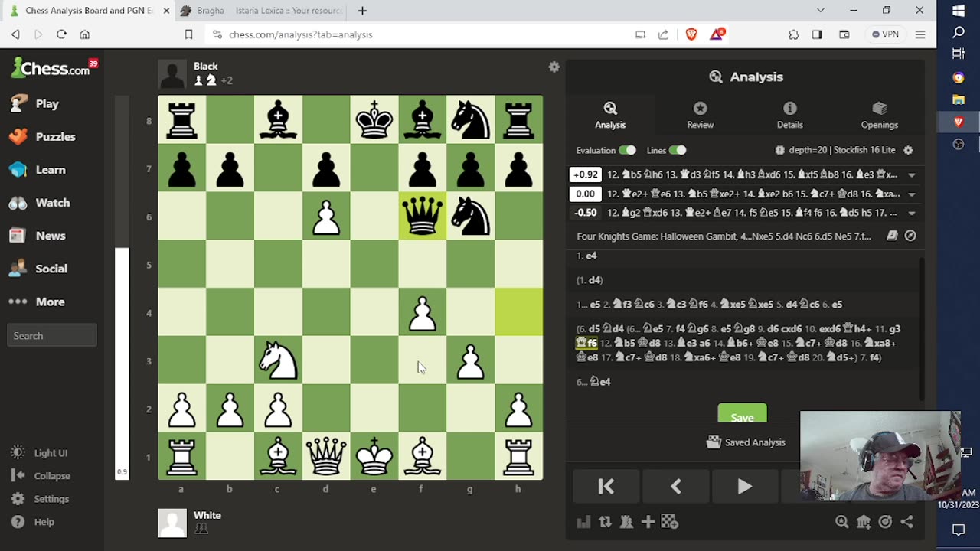Open the board setup icon with plus
Screen dimensions: 980x551
click(x=669, y=522)
